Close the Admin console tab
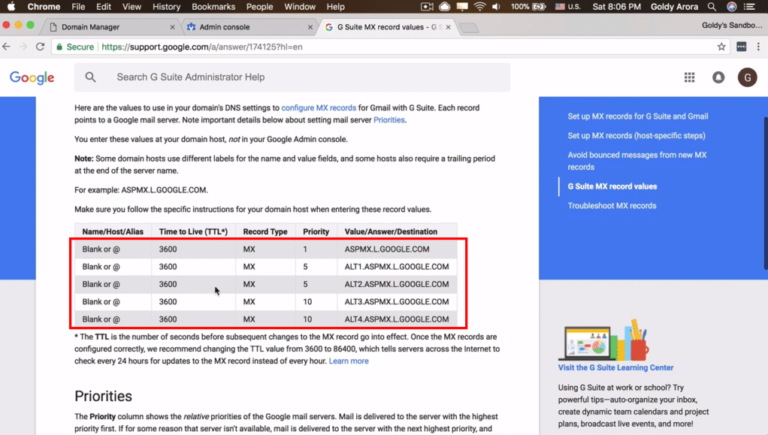The width and height of the screenshot is (768, 435). coord(310,27)
